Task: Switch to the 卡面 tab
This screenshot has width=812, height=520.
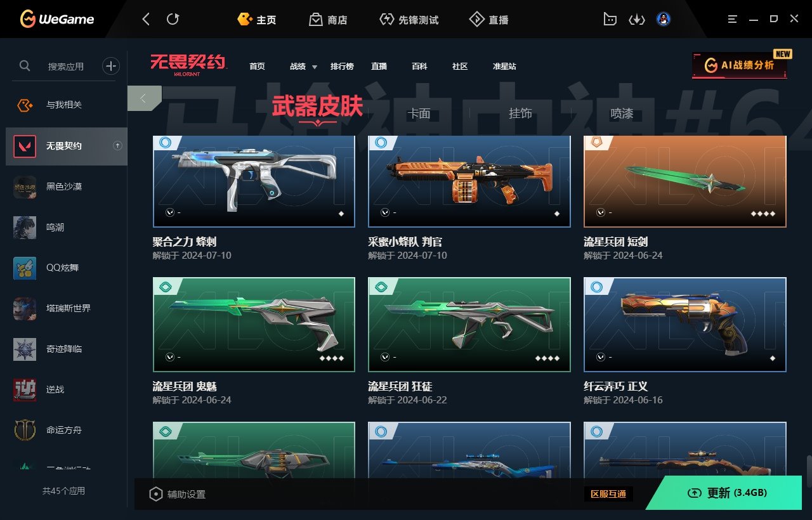Action: (x=419, y=114)
